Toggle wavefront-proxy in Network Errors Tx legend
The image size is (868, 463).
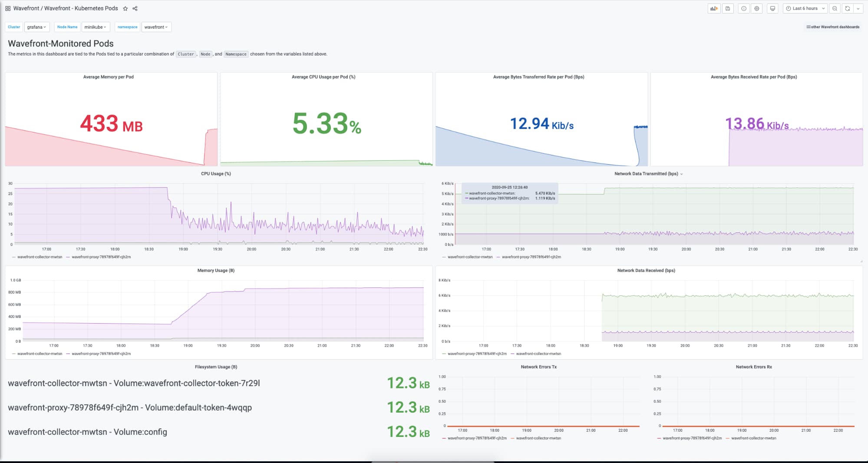(477, 438)
